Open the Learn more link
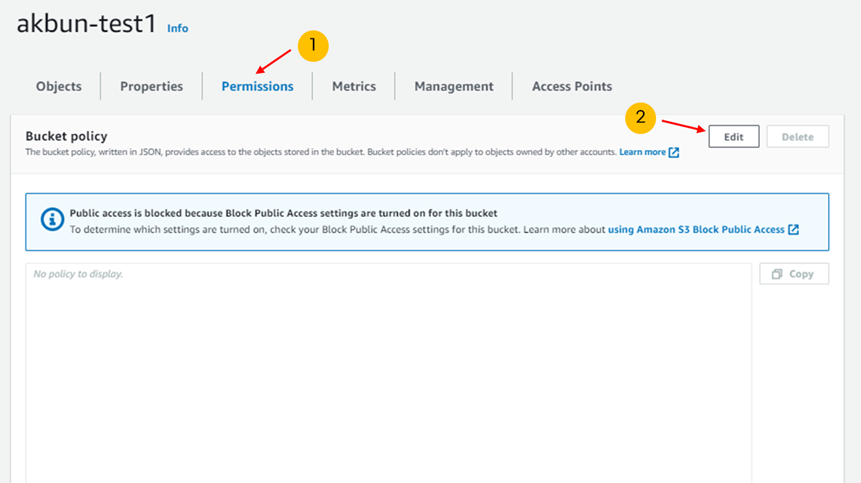The image size is (861, 483). pos(642,152)
